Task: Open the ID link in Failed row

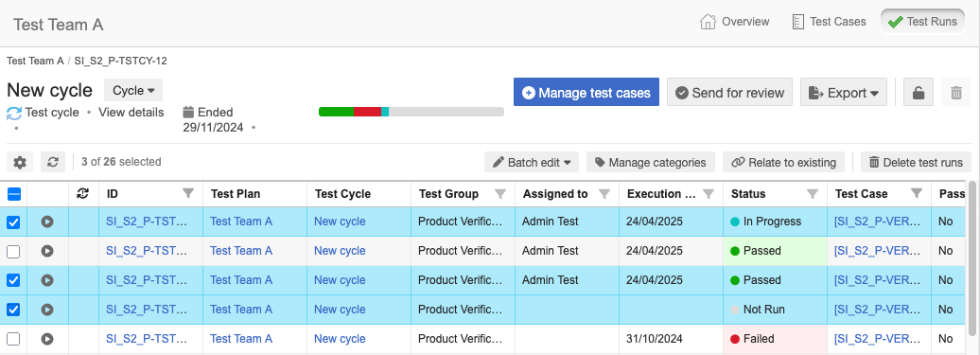Action: point(147,339)
